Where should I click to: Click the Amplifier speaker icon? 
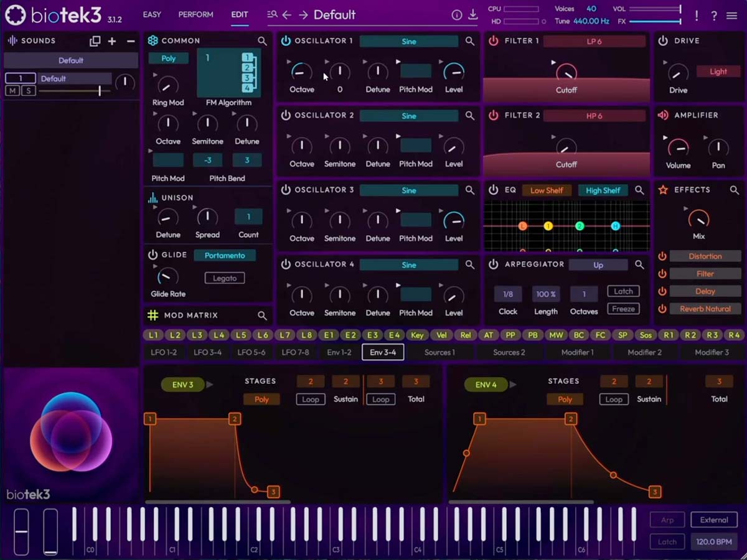pos(663,115)
